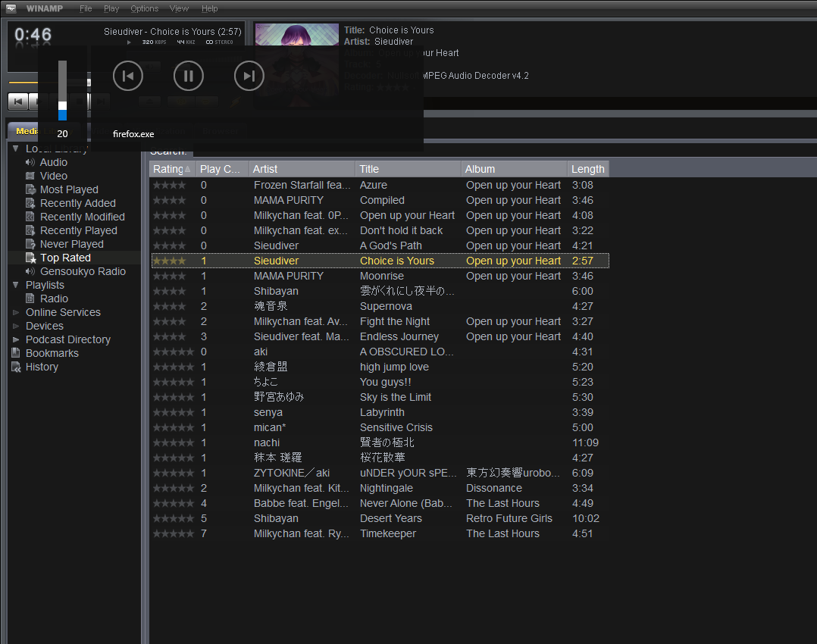Collapse the Playlists tree node
The image size is (817, 644).
point(16,285)
